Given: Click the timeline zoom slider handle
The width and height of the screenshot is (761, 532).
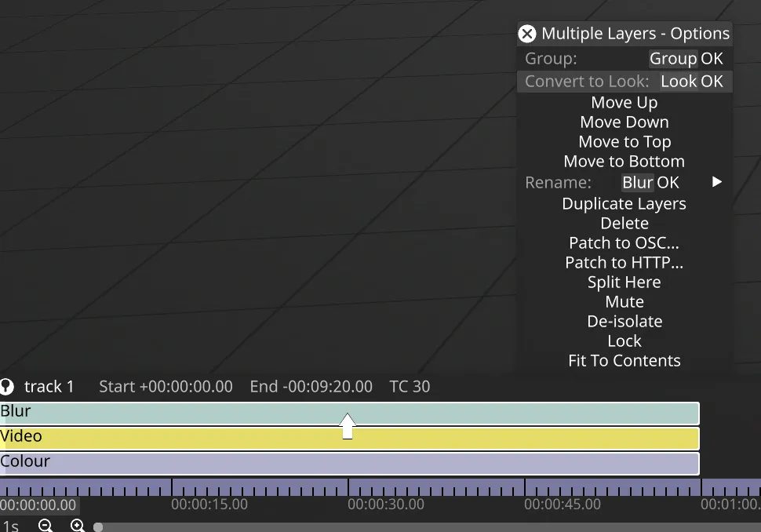Looking at the screenshot, I should [x=98, y=527].
